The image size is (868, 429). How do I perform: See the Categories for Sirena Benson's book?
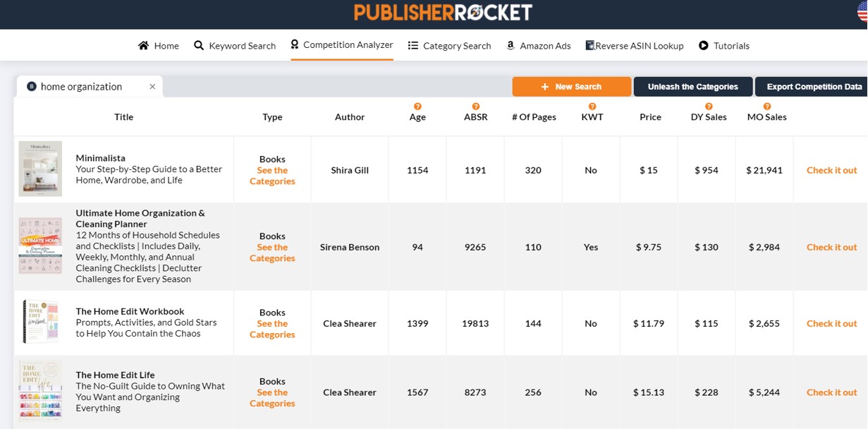click(272, 253)
